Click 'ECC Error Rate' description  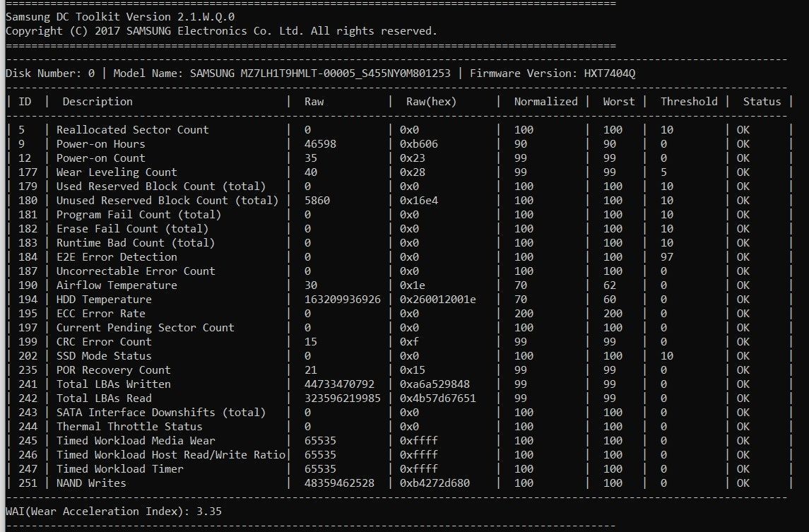coord(100,314)
